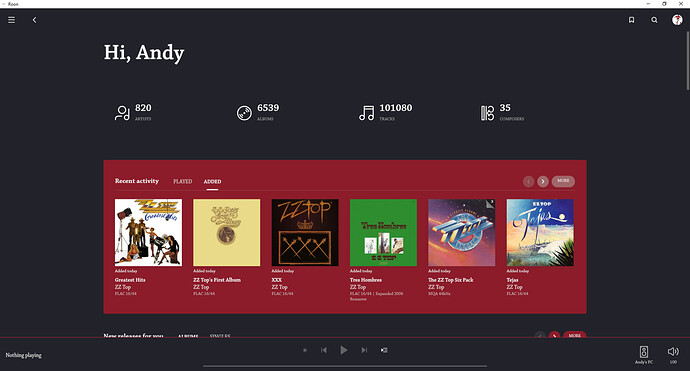690x371 pixels.
Task: Open the play queue icon
Action: (x=384, y=350)
